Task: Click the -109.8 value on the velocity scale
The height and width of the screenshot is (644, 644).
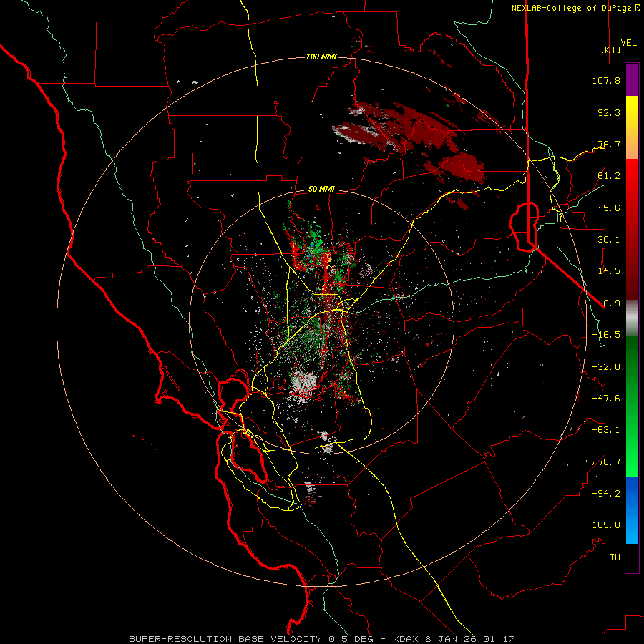Action: (603, 525)
